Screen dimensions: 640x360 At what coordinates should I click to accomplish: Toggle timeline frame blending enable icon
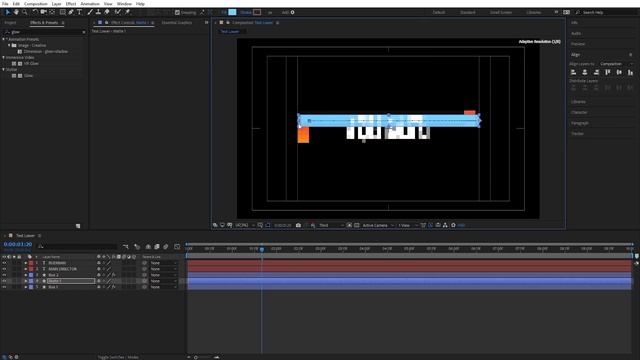point(157,247)
